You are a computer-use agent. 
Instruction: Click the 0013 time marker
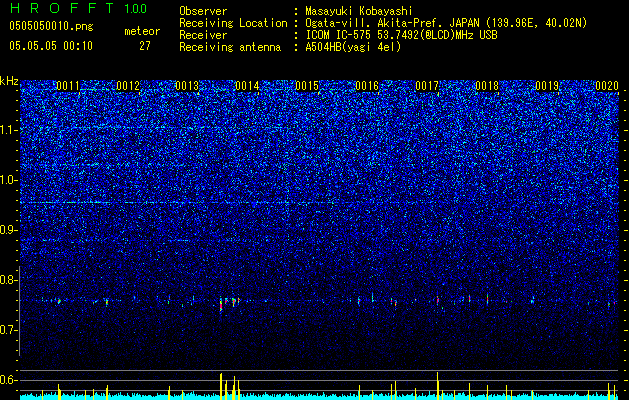point(187,86)
